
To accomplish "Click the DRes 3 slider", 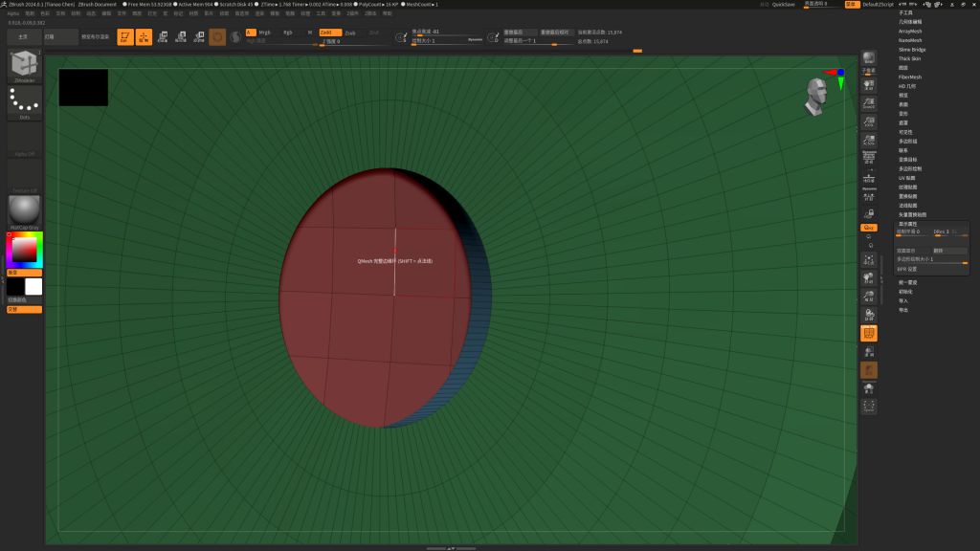I will click(942, 232).
